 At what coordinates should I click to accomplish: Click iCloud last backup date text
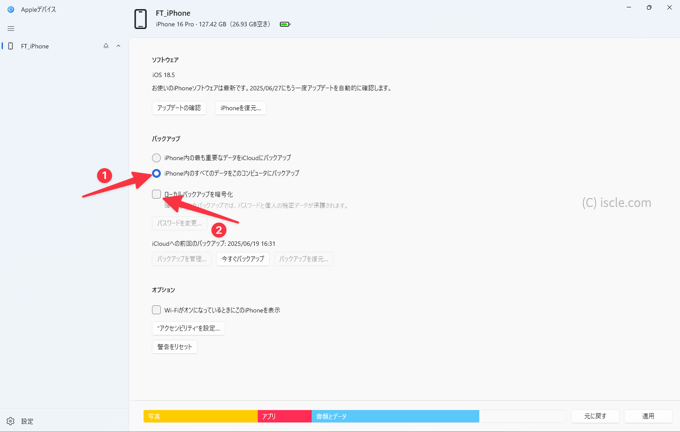(x=213, y=244)
